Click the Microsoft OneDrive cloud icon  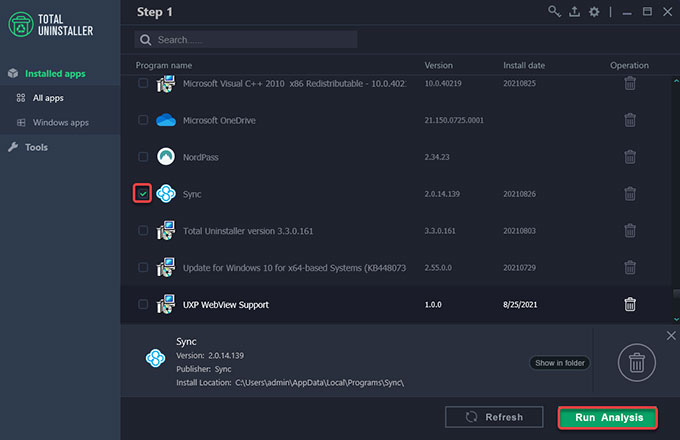(166, 120)
